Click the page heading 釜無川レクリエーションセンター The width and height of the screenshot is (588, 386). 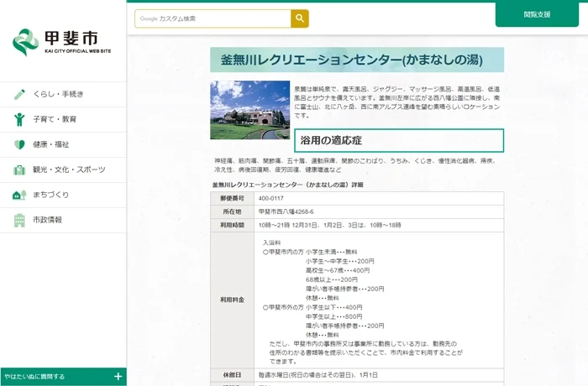click(357, 60)
